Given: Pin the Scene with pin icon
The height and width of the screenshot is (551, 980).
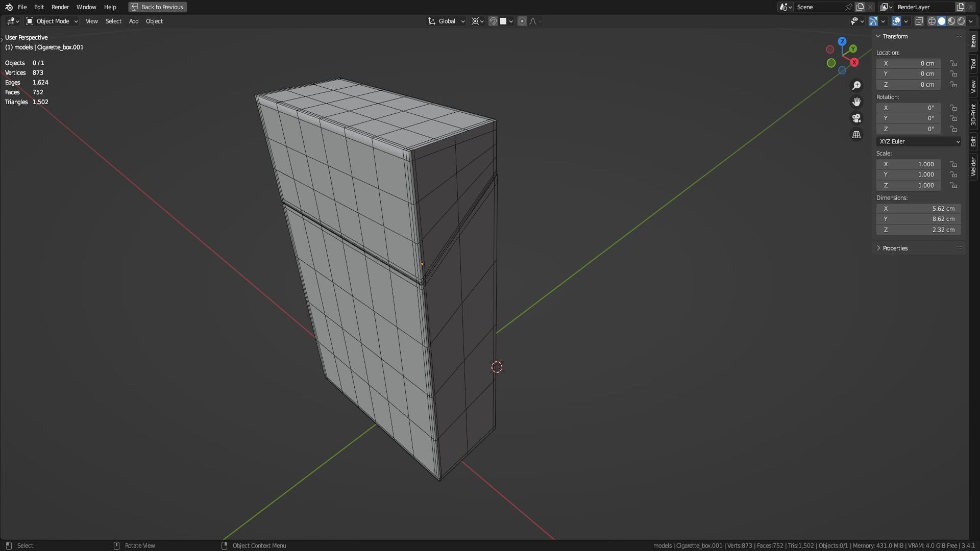Looking at the screenshot, I should 848,7.
